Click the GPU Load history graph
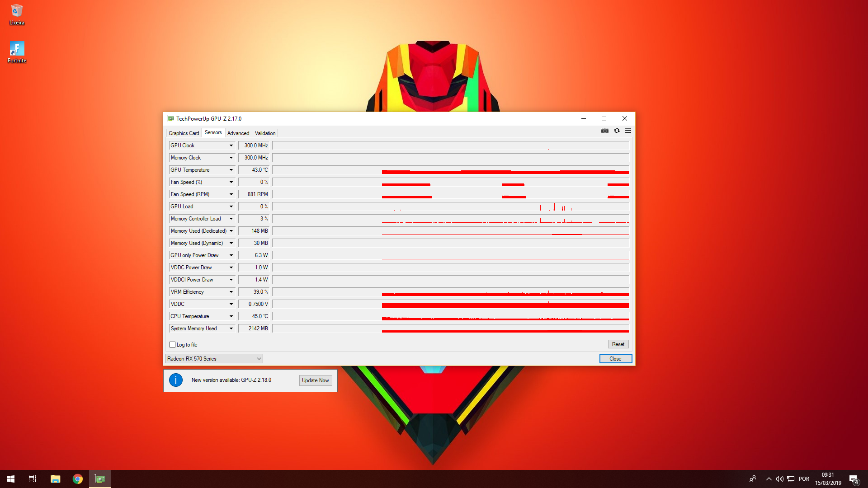 [451, 206]
